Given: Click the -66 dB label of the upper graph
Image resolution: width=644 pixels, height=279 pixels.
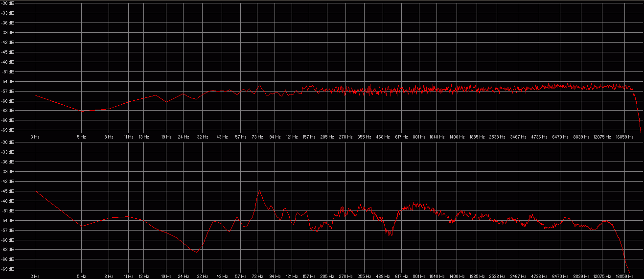Looking at the screenshot, I should pos(8,120).
